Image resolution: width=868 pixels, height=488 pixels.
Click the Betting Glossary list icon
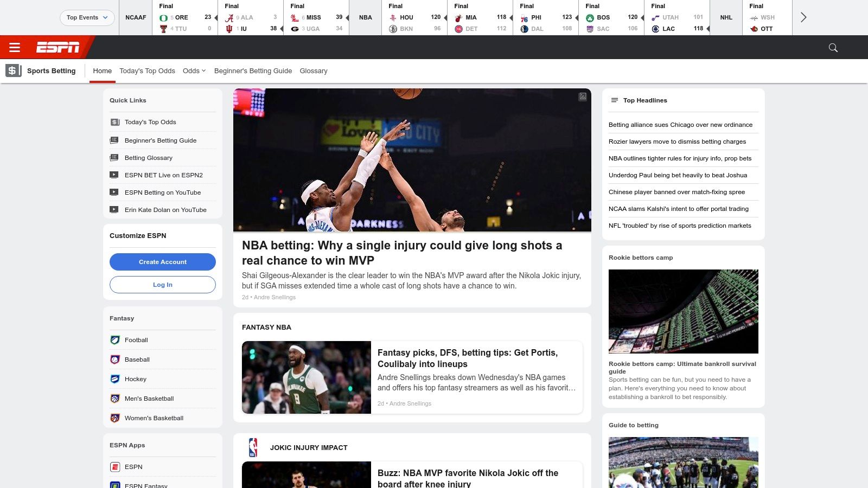pyautogui.click(x=114, y=158)
